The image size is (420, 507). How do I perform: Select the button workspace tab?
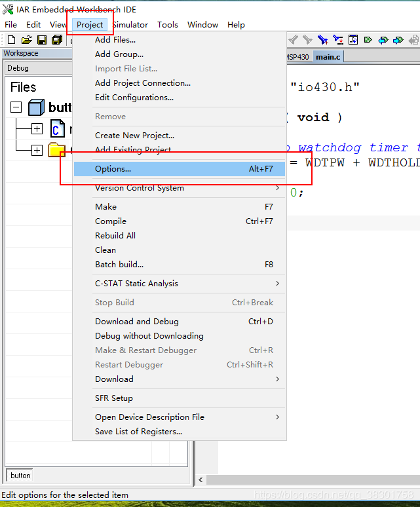20,476
